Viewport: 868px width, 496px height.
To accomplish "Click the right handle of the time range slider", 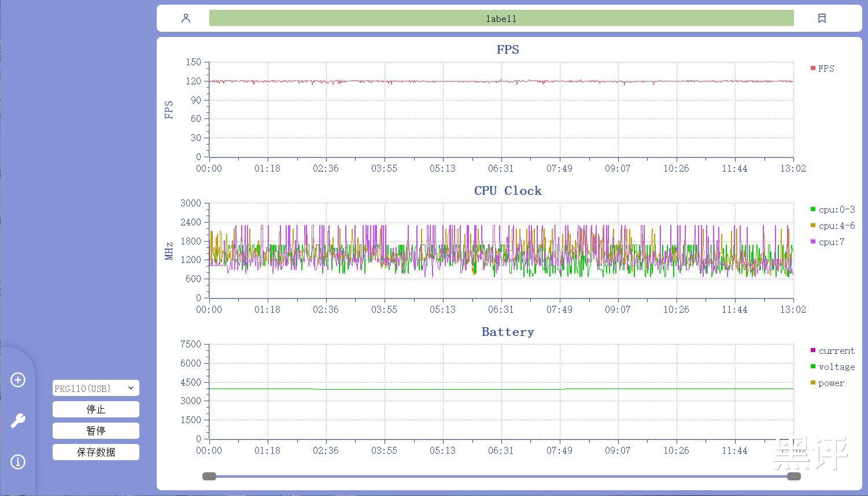I will [x=794, y=476].
